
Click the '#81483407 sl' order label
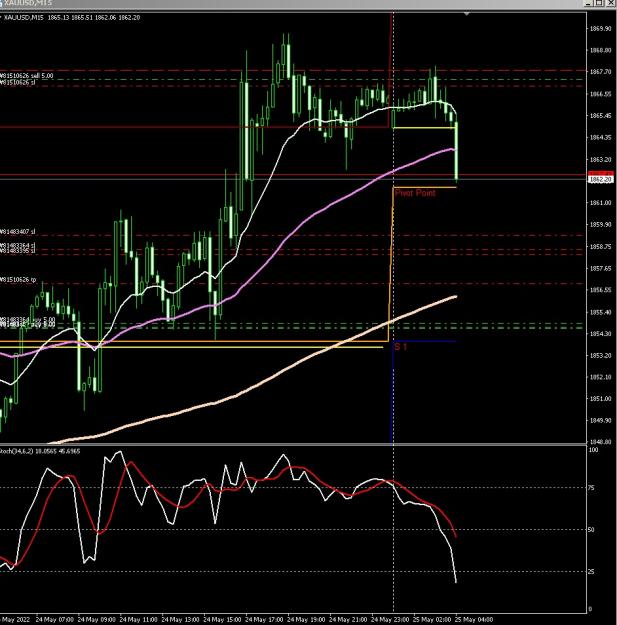point(18,232)
